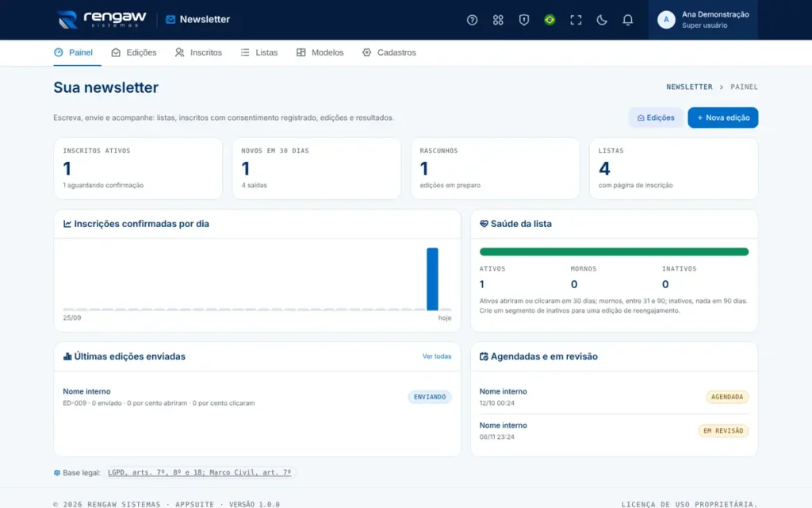Click the calendar icon beside Agendadas e em revisão
This screenshot has width=812, height=508.
pyautogui.click(x=484, y=356)
